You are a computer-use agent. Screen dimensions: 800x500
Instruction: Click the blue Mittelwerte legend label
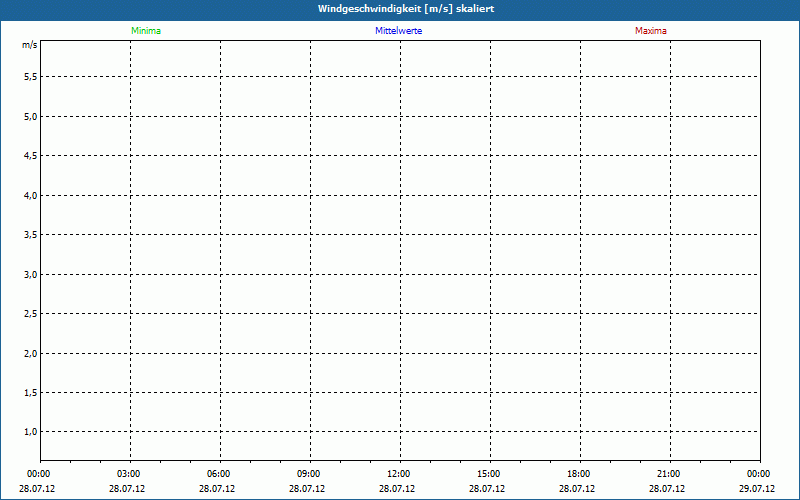398,31
